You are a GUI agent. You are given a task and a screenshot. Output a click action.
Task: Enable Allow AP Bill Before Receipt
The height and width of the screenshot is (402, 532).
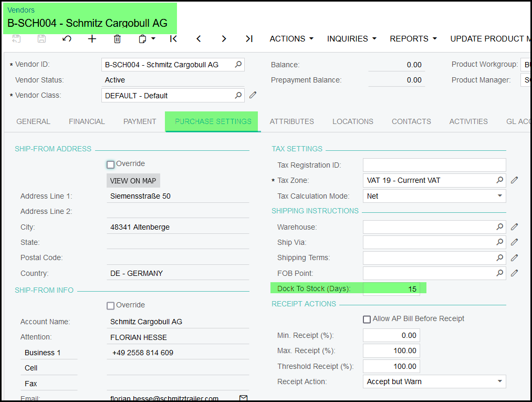coord(367,319)
